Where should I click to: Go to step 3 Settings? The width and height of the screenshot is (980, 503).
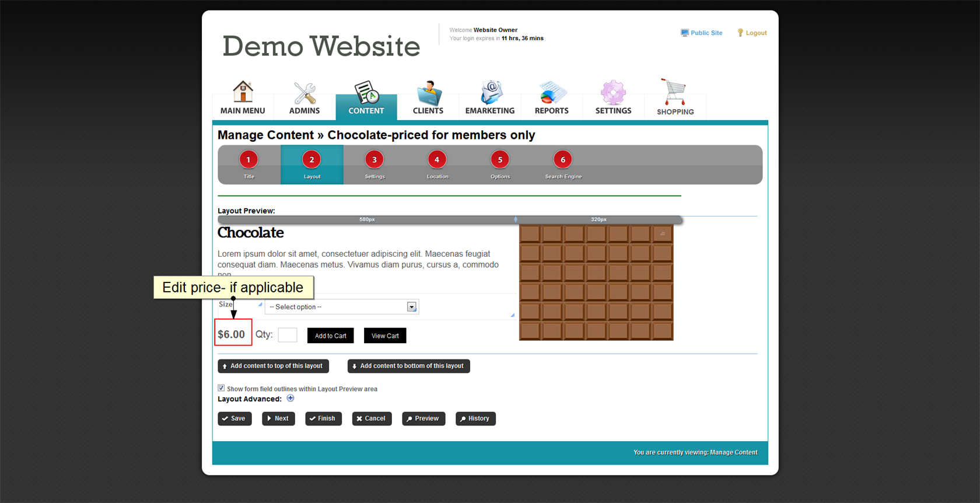coord(374,160)
